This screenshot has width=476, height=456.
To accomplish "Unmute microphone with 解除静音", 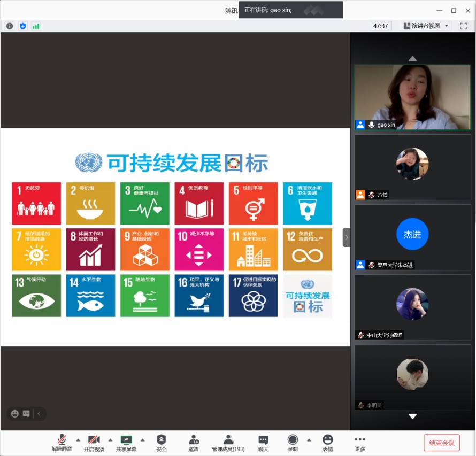I will pyautogui.click(x=62, y=443).
